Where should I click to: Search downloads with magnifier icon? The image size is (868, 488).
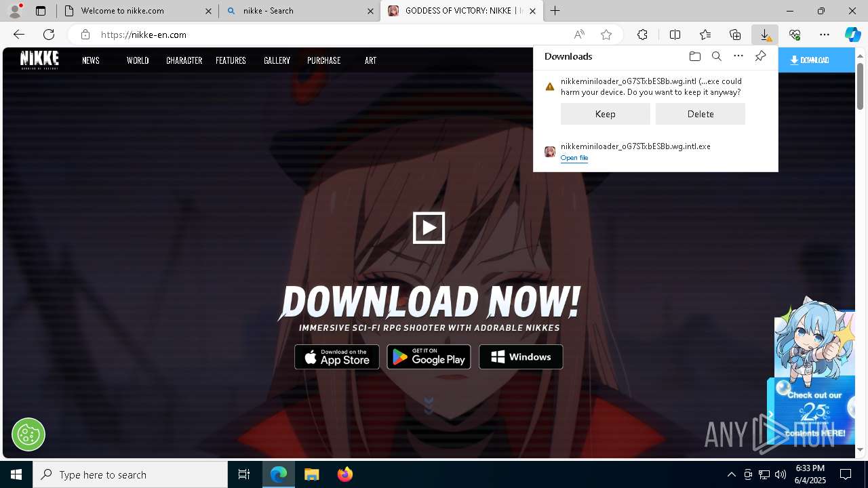click(x=716, y=56)
